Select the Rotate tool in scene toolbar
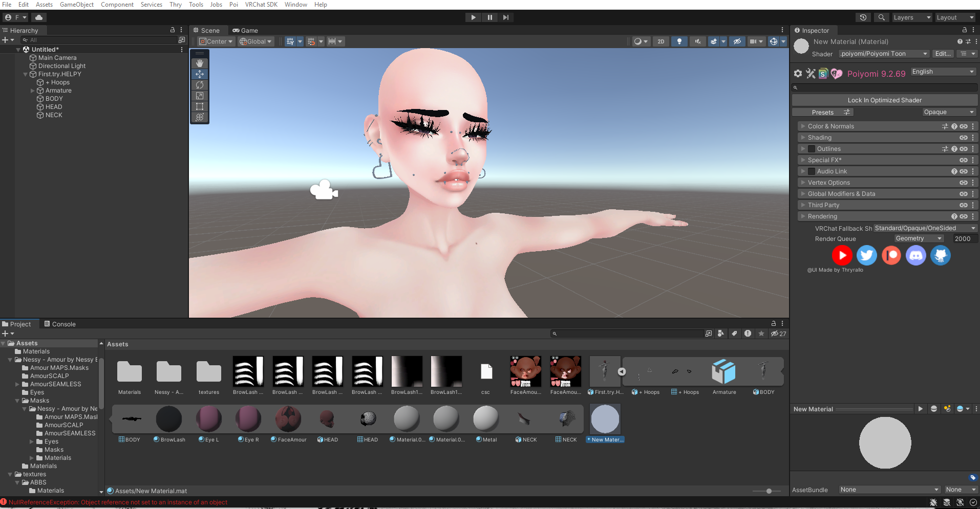The height and width of the screenshot is (509, 980). coord(200,85)
